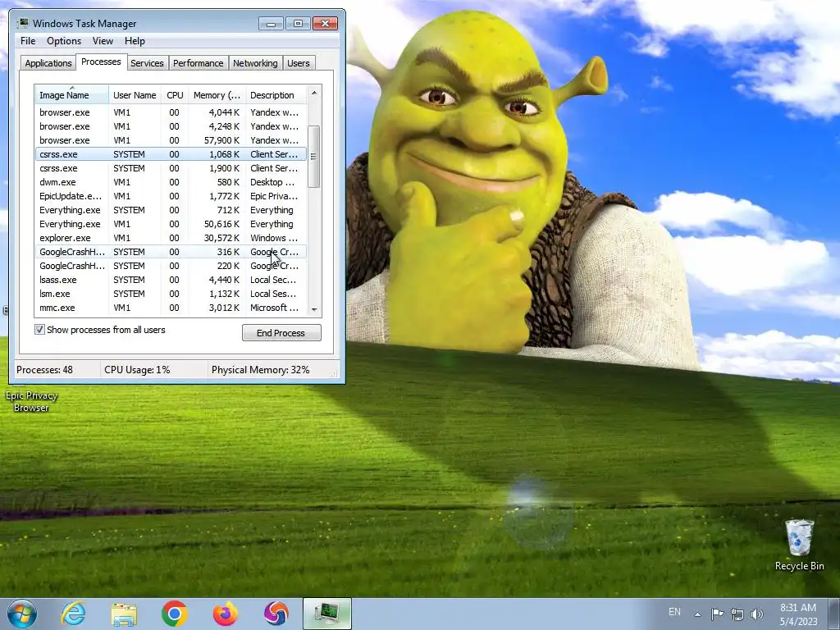Open the Options menu
Viewport: 840px width, 630px height.
[x=64, y=41]
